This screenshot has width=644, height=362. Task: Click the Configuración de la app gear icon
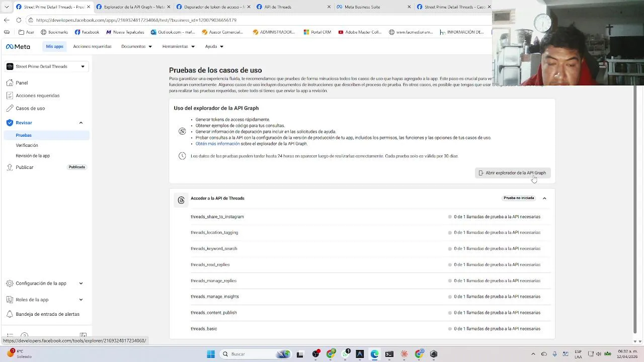click(x=10, y=283)
